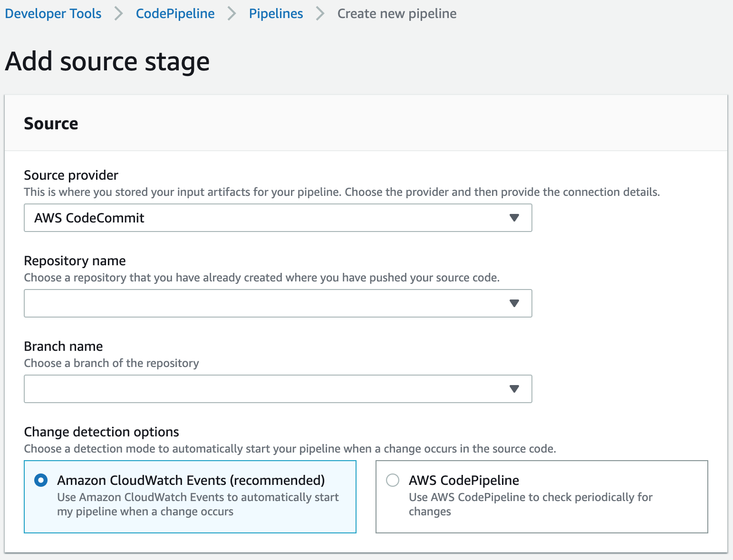Select the AWS CodePipeline radio button
The image size is (733, 560).
click(393, 480)
